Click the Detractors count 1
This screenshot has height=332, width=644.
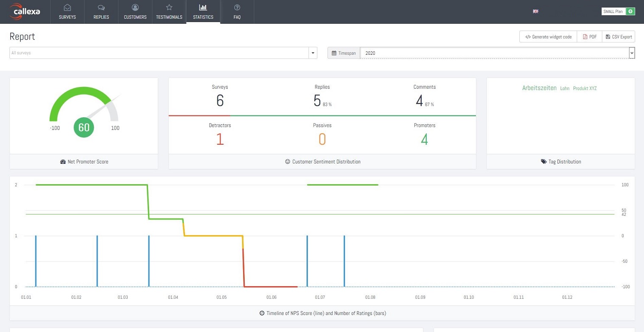[x=220, y=139]
